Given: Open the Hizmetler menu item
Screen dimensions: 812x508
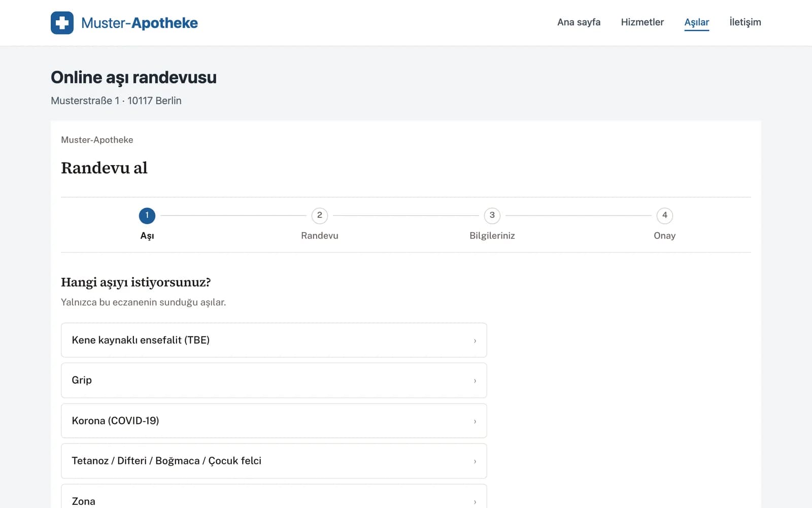Looking at the screenshot, I should pos(642,22).
